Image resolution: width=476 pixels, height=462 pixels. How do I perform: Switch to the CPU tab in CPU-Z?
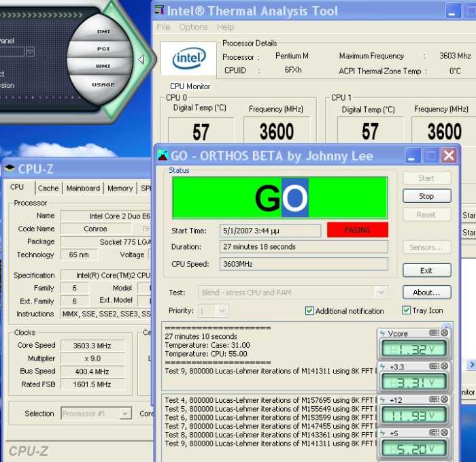coord(18,187)
